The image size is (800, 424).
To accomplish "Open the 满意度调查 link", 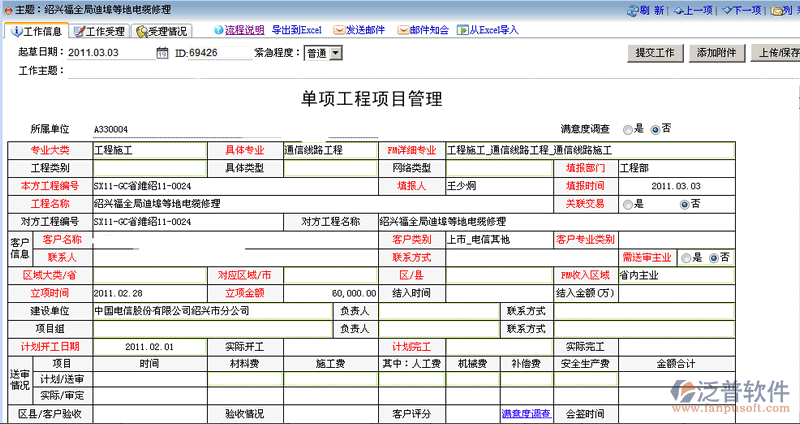I will 526,413.
